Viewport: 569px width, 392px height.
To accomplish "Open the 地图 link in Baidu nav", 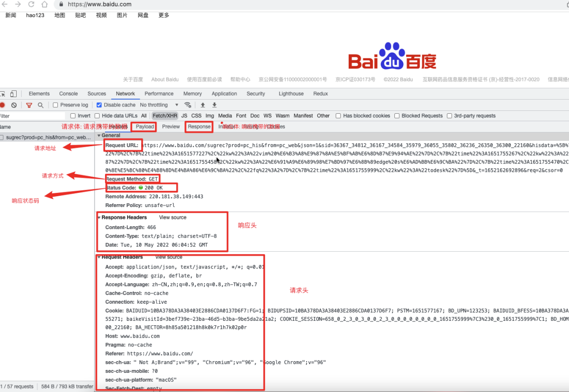I will (59, 15).
